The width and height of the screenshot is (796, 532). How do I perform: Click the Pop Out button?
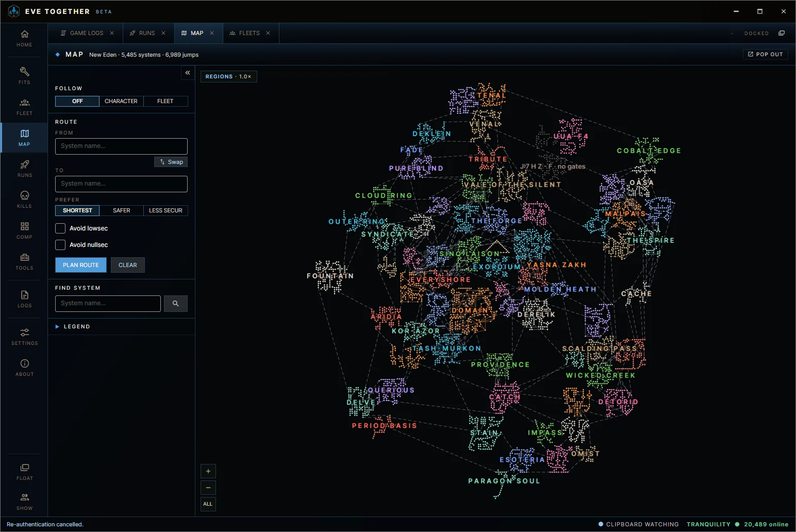(766, 54)
